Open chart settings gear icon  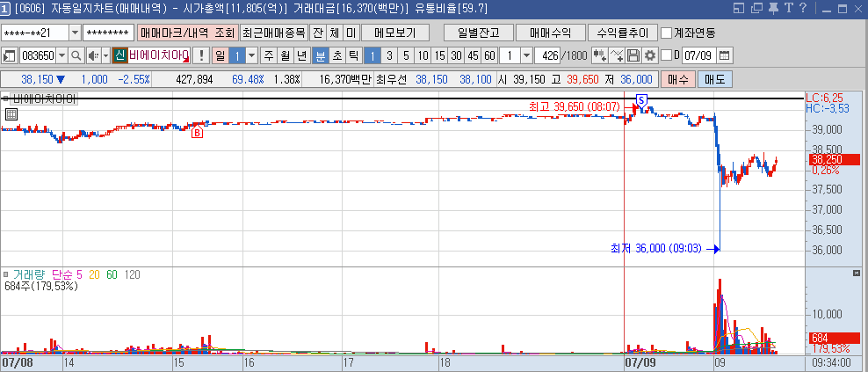coord(649,55)
